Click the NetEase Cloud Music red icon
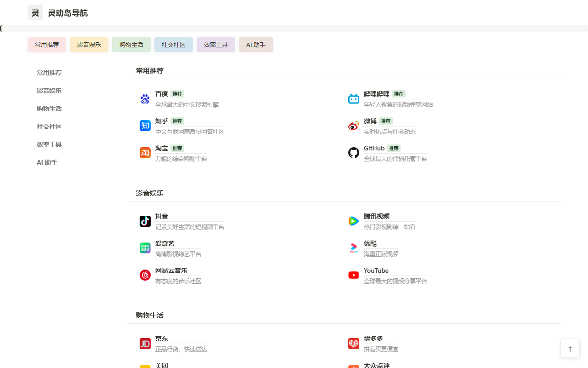The height and width of the screenshot is (368, 588). [x=145, y=275]
